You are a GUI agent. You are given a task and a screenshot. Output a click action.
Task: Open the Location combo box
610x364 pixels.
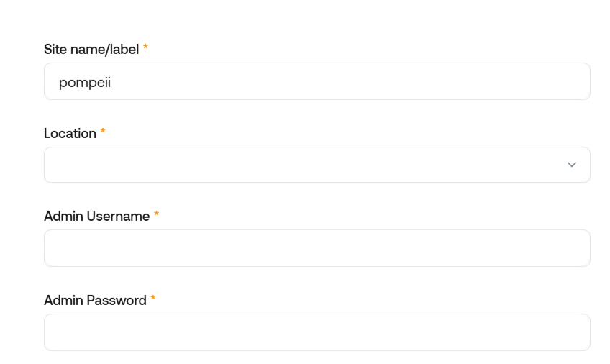pos(317,165)
